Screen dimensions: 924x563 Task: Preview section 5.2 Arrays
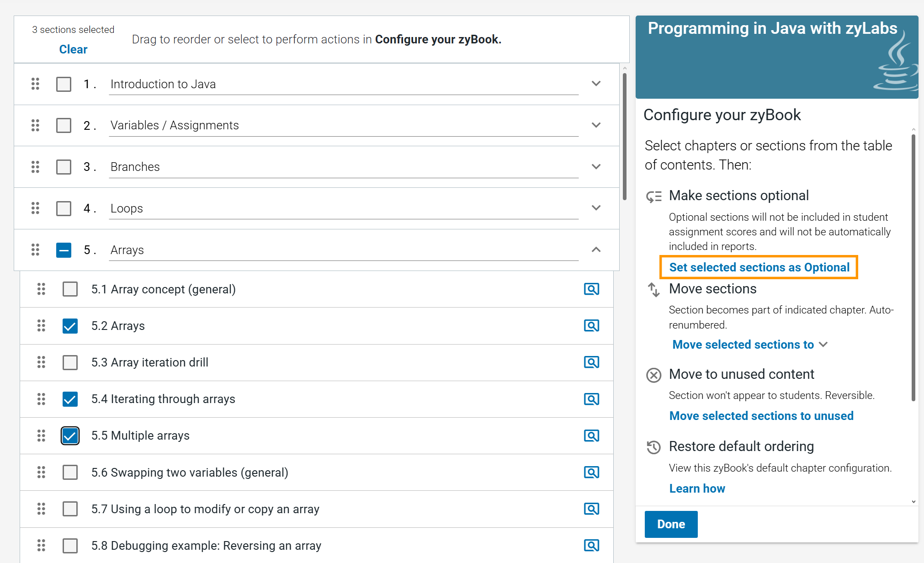tap(591, 325)
